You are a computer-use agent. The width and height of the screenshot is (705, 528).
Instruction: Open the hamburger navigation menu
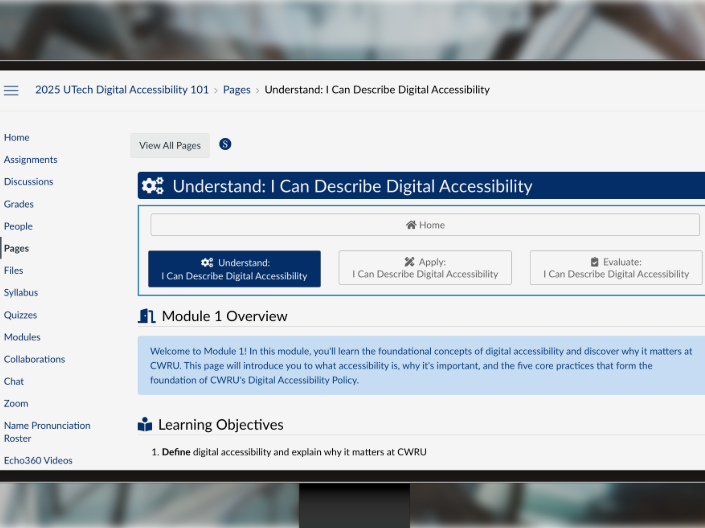tap(11, 90)
